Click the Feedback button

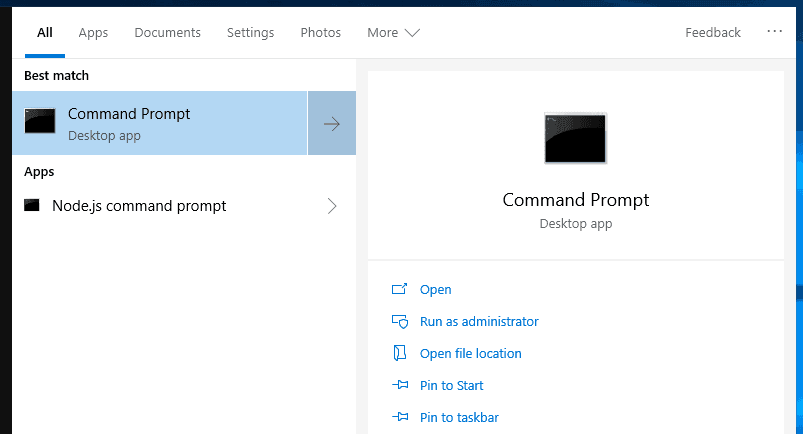point(713,33)
